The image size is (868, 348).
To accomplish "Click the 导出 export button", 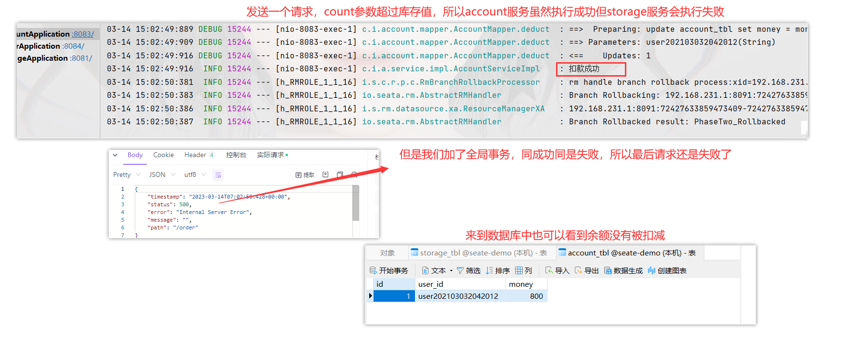I will tap(586, 270).
